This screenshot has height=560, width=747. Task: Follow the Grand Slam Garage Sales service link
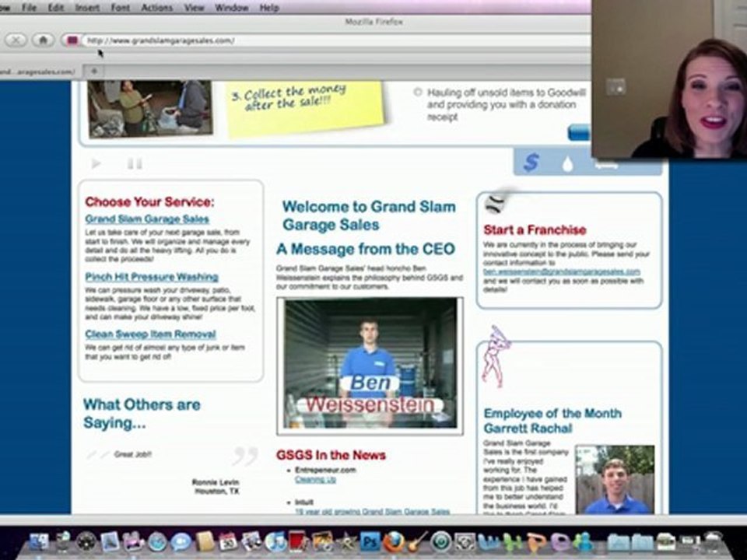(147, 219)
